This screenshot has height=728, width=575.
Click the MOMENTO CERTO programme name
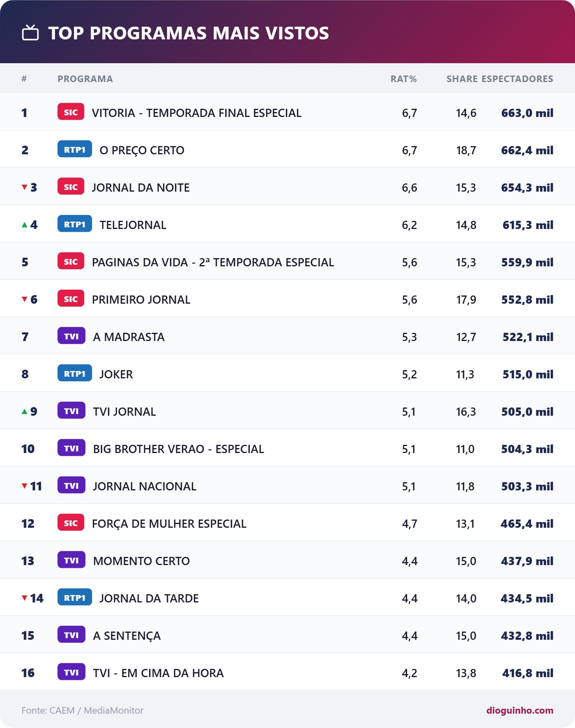pos(141,561)
